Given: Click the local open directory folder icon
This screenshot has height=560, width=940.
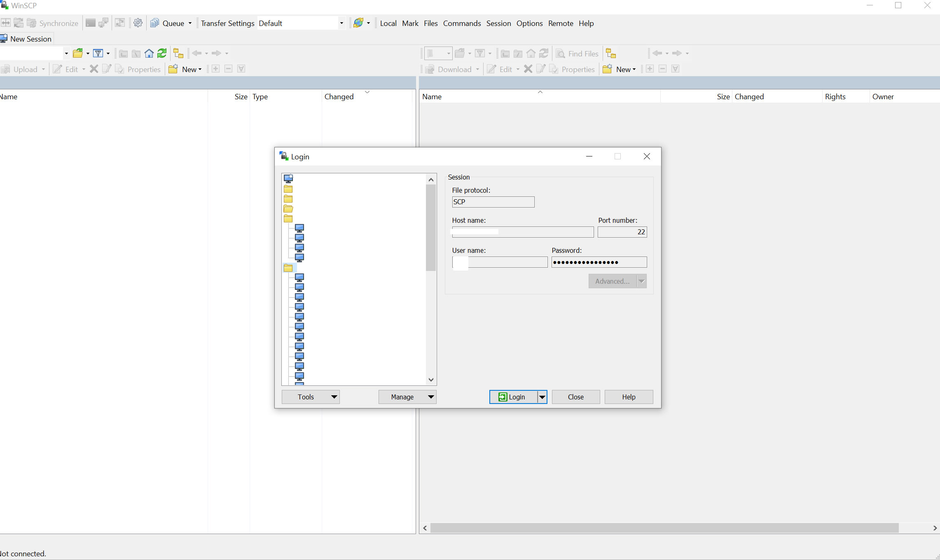Looking at the screenshot, I should click(78, 54).
